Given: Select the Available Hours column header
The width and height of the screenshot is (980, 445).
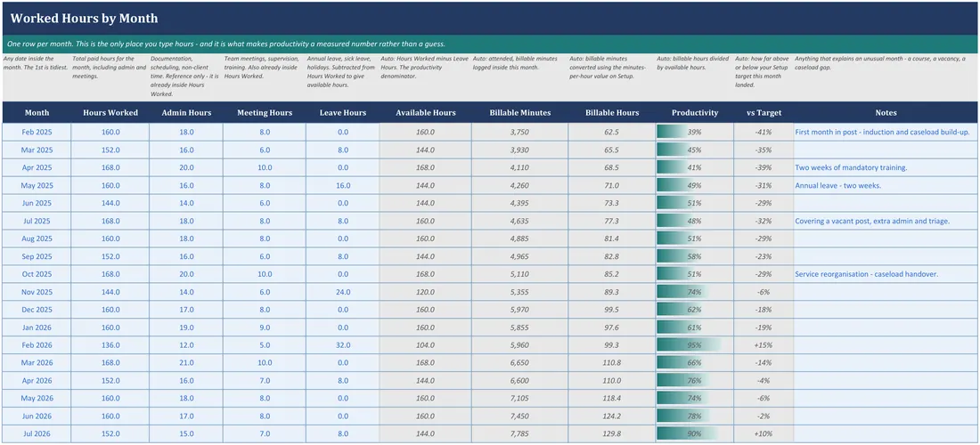Looking at the screenshot, I should 426,113.
